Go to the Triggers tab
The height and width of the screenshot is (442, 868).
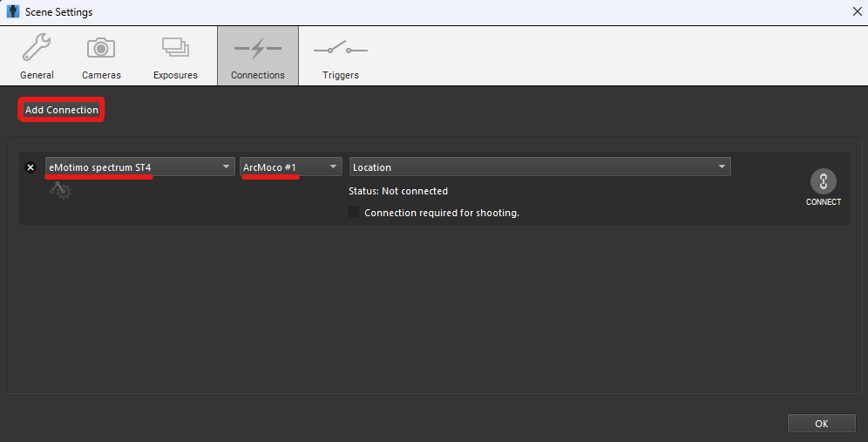pyautogui.click(x=341, y=56)
